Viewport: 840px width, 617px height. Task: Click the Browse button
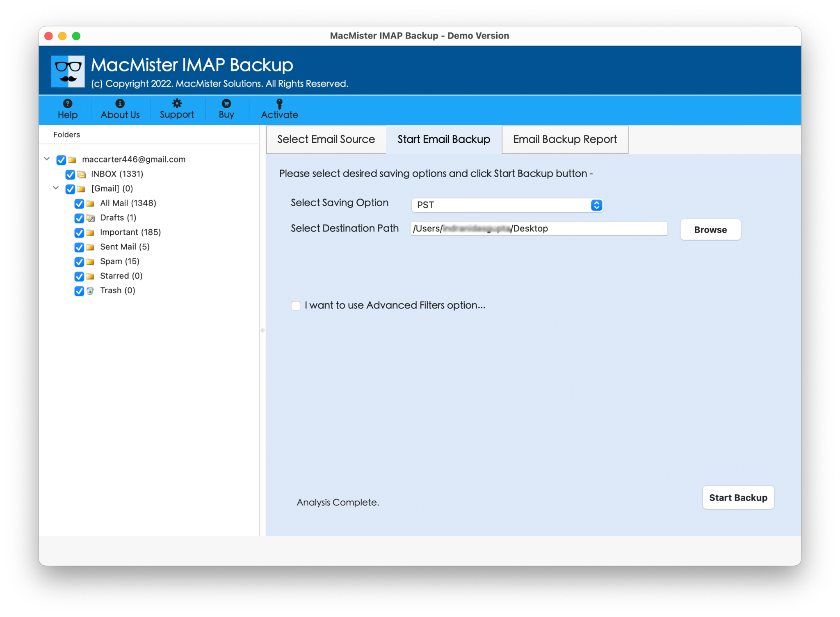(x=710, y=230)
